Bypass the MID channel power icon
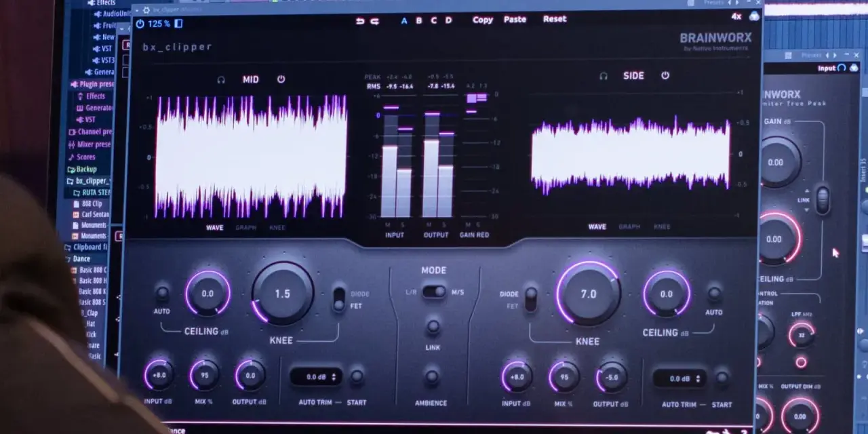 (x=281, y=79)
